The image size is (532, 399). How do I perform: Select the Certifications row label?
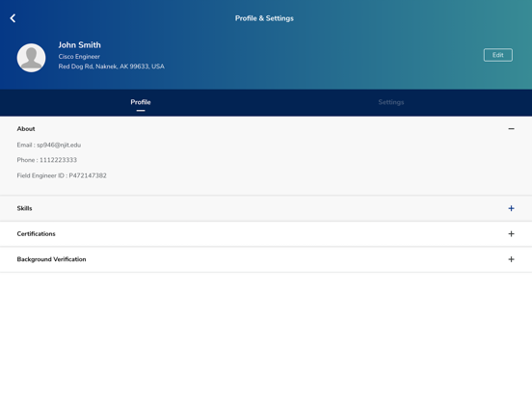[x=36, y=234]
